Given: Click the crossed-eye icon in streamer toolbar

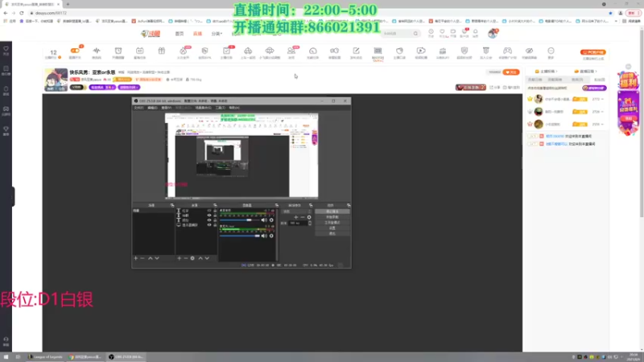Looking at the screenshot, I should [530, 52].
